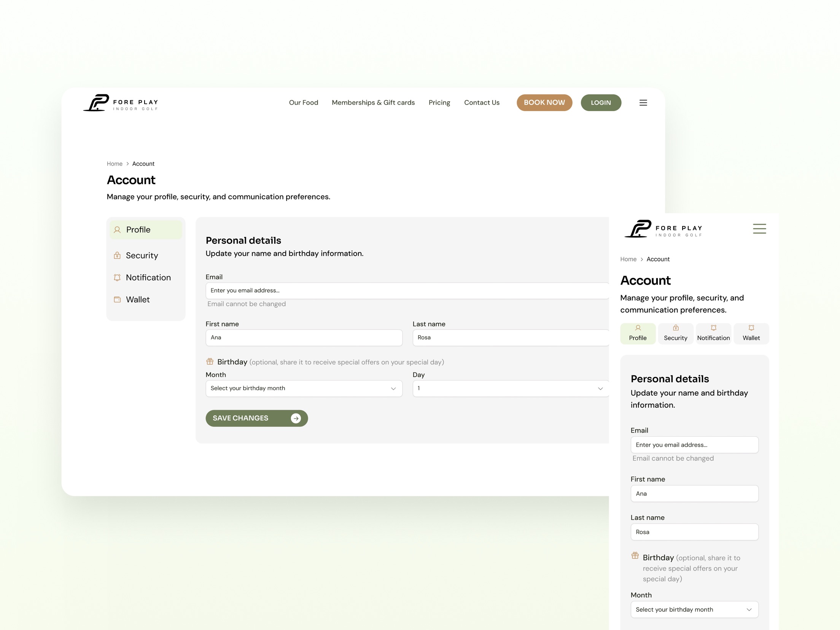Screen dimensions: 840x630
Task: Open the birthday Day dropdown
Action: [511, 388]
